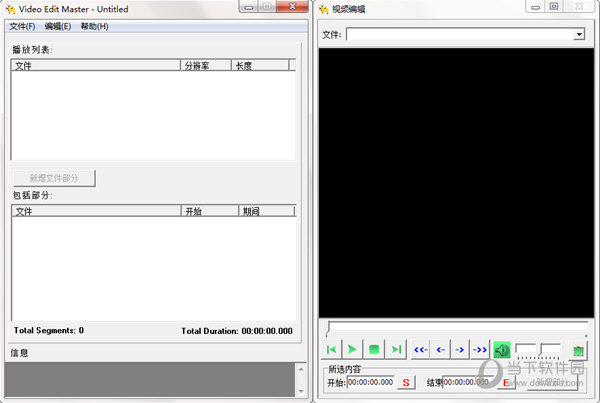Image resolution: width=600 pixels, height=403 pixels.
Task: Open the 文件(F) menu
Action: (x=22, y=26)
